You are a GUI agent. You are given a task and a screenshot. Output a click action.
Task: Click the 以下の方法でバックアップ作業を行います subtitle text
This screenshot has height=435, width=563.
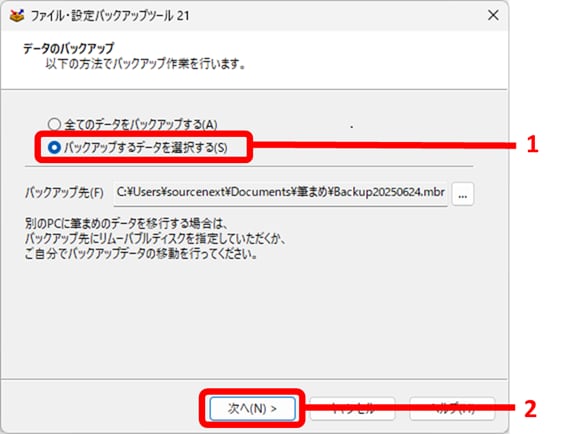pos(146,64)
